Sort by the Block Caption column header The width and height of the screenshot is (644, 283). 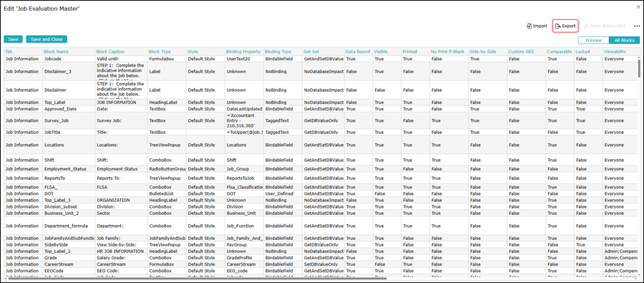110,52
